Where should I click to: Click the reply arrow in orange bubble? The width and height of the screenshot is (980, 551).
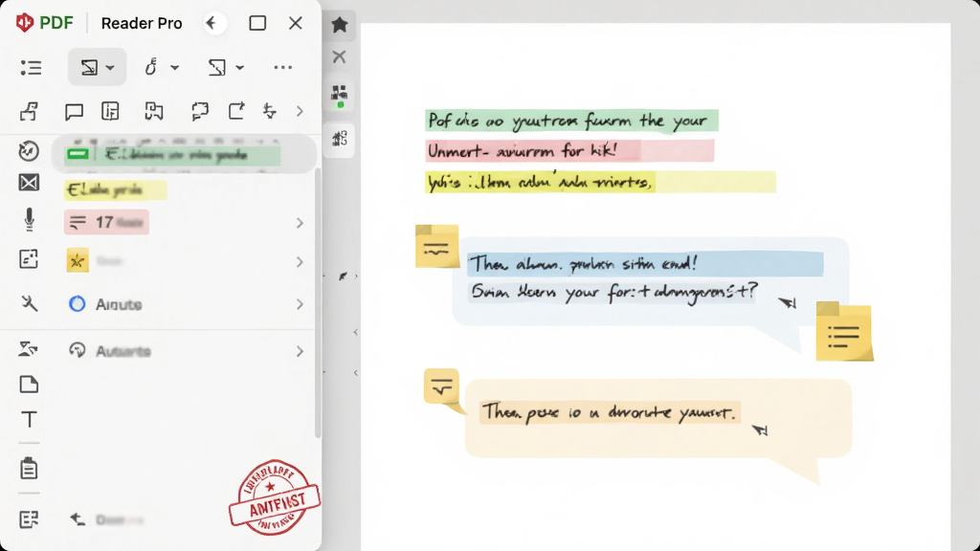pyautogui.click(x=759, y=430)
